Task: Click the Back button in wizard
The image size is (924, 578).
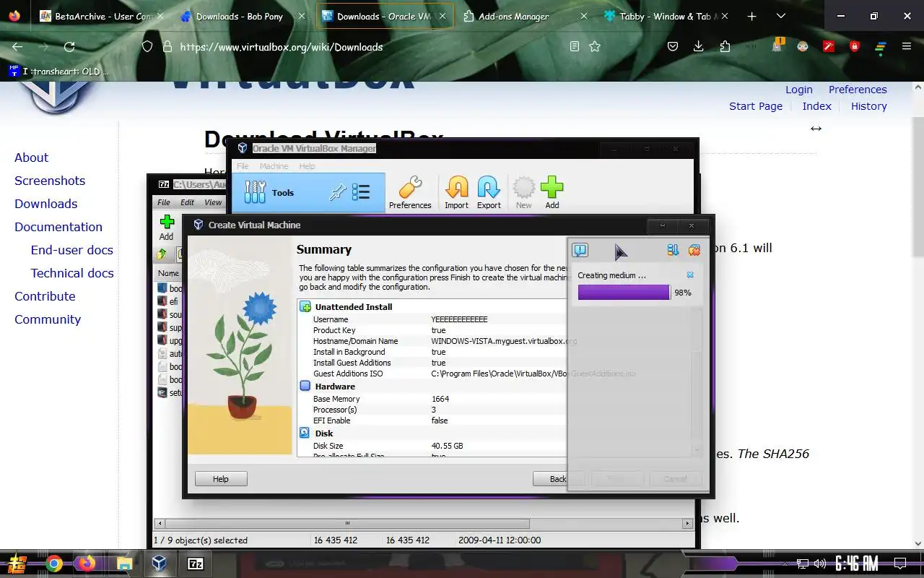Action: [x=558, y=479]
